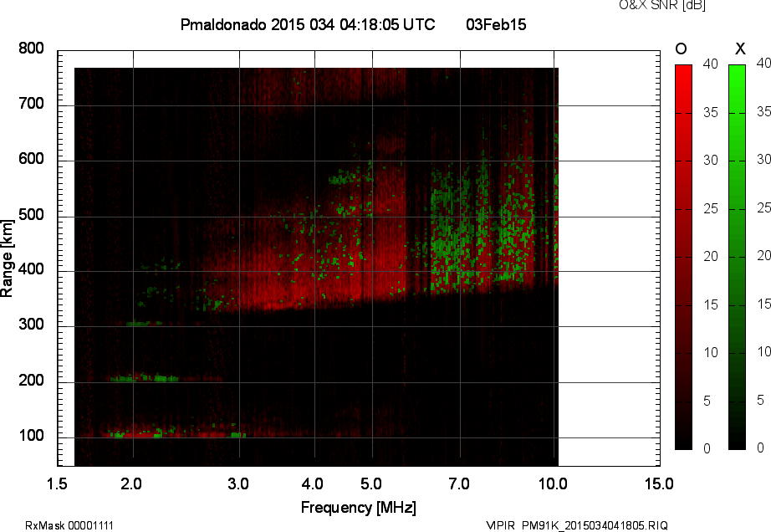Click the 'RxMask 00001111' footer text
Screen dimensions: 771x532
coord(69,525)
